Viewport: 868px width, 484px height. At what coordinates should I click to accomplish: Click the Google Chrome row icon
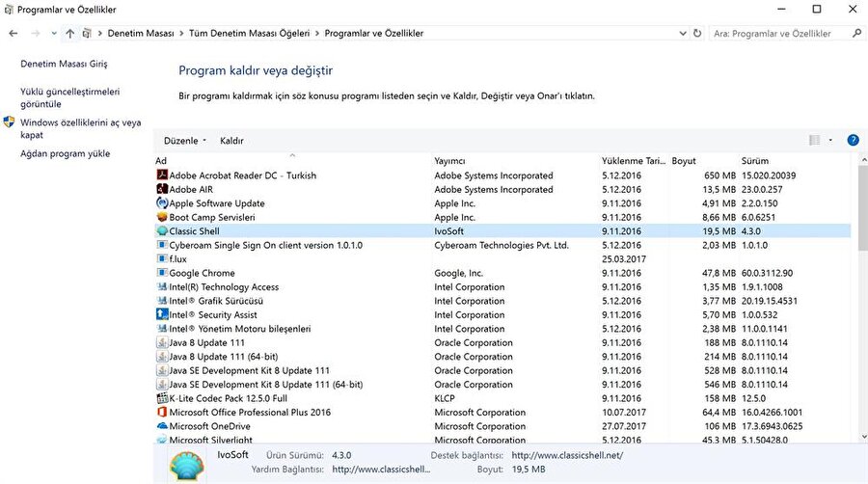click(162, 273)
